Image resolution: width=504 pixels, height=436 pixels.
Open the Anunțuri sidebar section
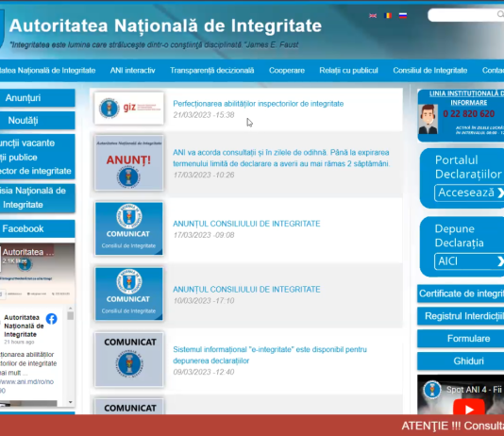pyautogui.click(x=38, y=97)
